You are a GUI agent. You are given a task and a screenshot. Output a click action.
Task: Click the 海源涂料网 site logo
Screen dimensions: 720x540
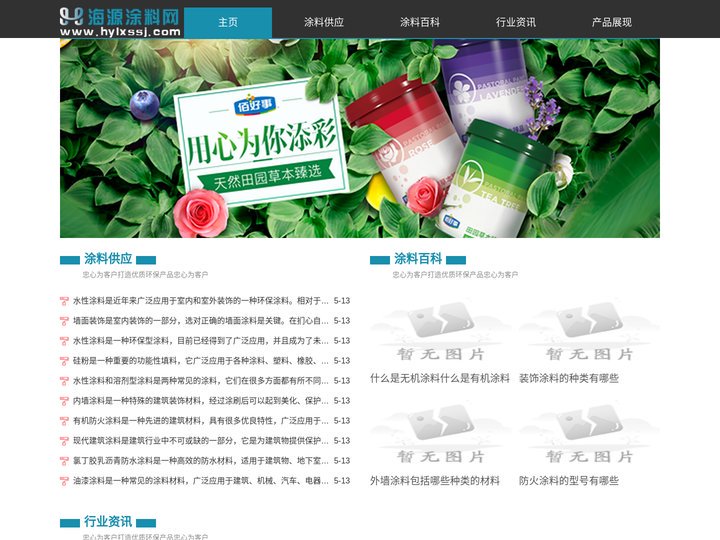(x=120, y=22)
